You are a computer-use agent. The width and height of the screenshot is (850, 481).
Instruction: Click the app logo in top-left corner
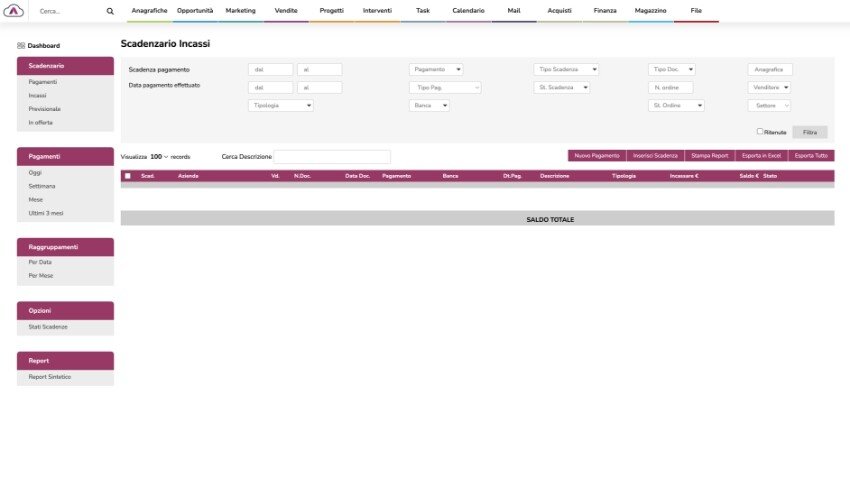(15, 10)
